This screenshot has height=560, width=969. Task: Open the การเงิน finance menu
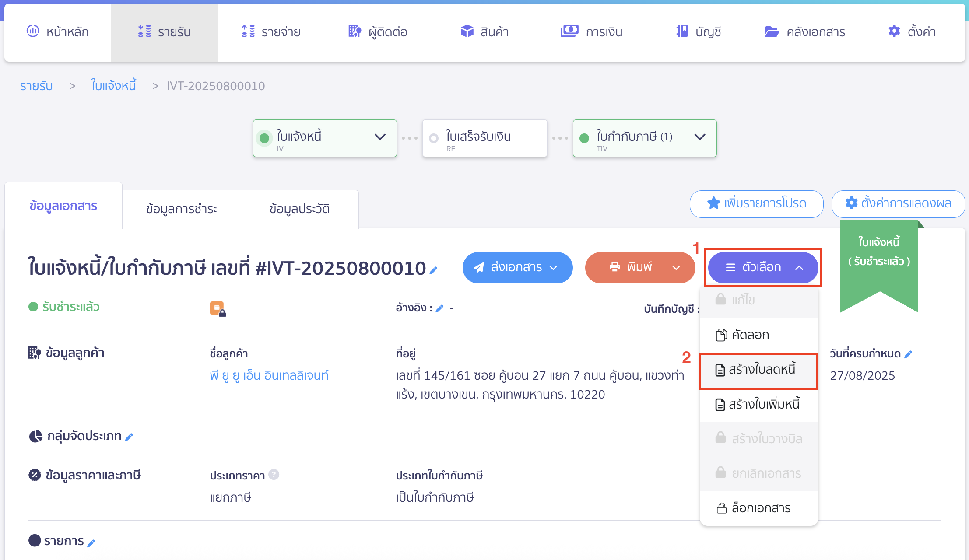591,32
